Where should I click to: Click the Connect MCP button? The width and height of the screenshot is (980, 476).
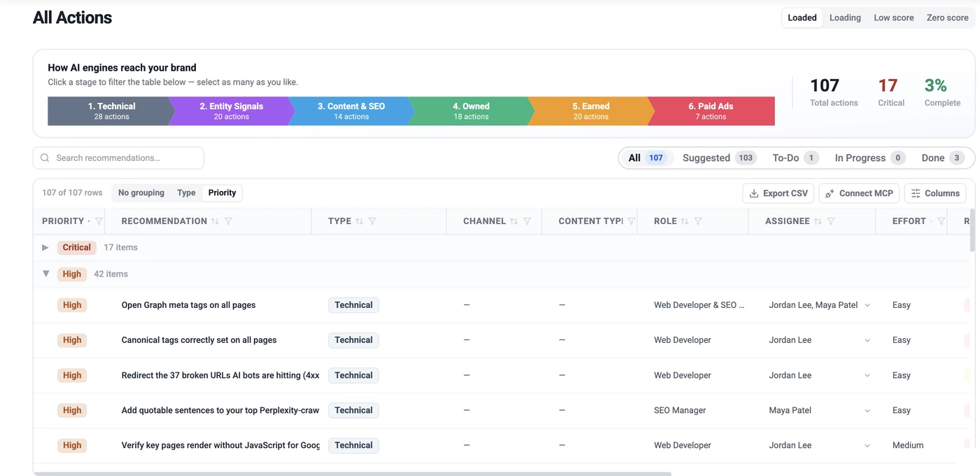pyautogui.click(x=859, y=193)
